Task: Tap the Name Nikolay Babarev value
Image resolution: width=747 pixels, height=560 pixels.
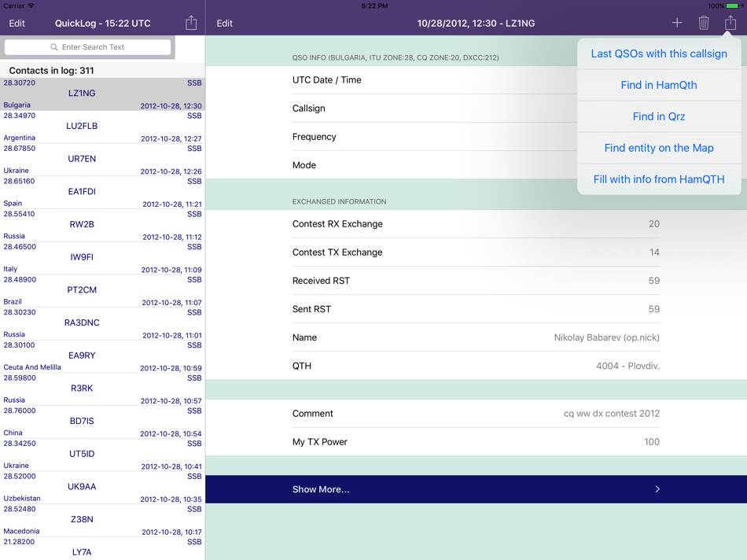Action: coord(606,337)
